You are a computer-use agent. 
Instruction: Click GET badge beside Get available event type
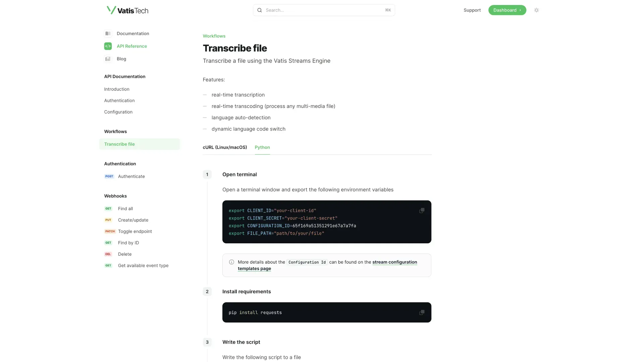click(x=108, y=265)
